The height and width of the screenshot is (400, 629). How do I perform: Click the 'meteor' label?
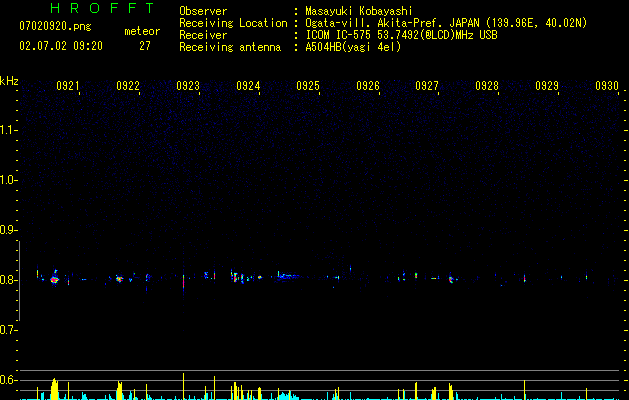(x=142, y=31)
